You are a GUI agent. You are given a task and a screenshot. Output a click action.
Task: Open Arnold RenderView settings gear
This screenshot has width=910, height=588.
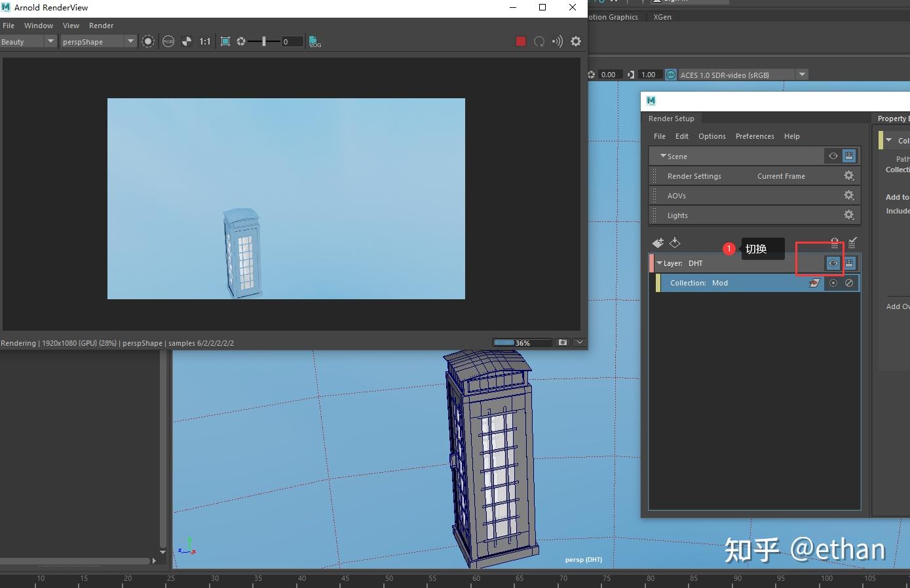(576, 41)
